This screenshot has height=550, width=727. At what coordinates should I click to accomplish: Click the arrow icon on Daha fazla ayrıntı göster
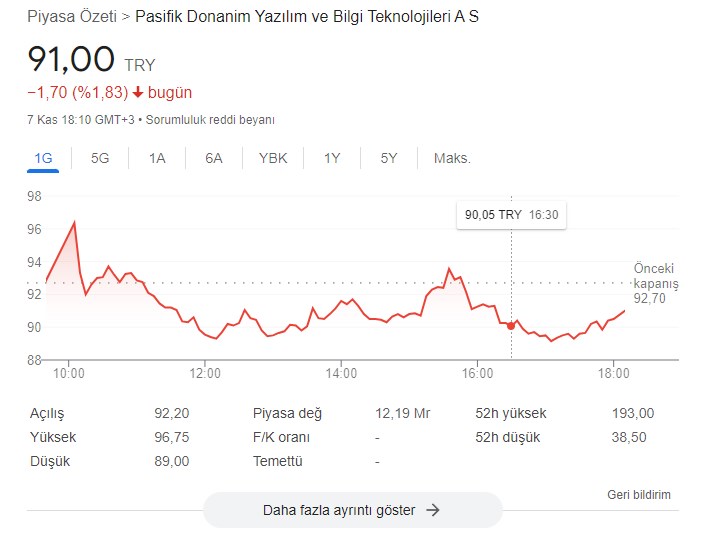[x=433, y=510]
